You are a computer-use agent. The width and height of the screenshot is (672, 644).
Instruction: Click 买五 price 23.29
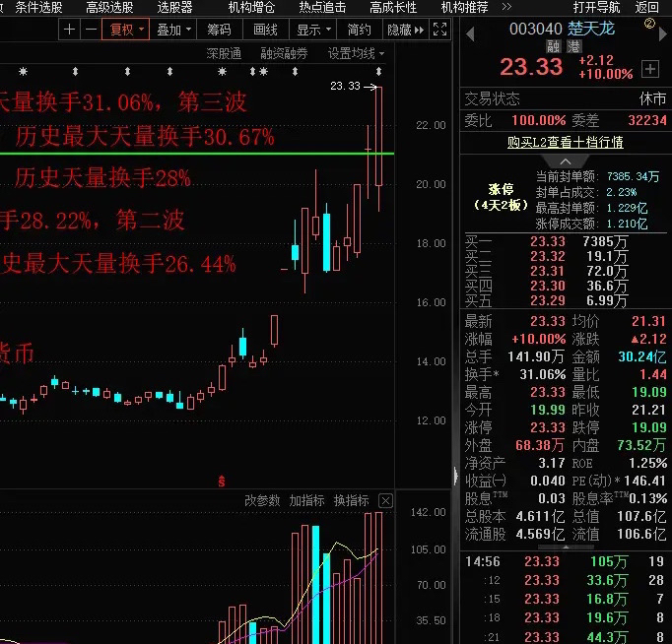[548, 300]
